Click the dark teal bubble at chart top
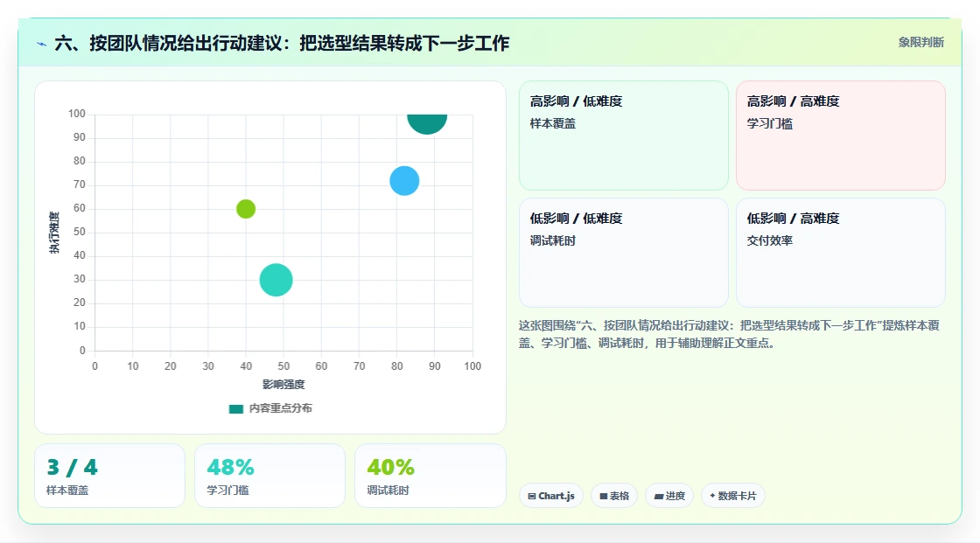The image size is (980, 543). 427,123
